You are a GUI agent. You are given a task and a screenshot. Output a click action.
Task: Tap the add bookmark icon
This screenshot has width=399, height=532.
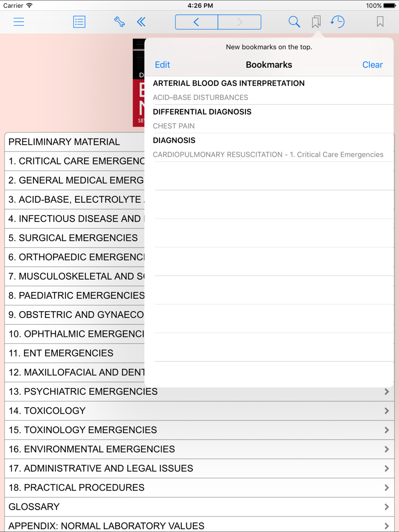point(380,22)
